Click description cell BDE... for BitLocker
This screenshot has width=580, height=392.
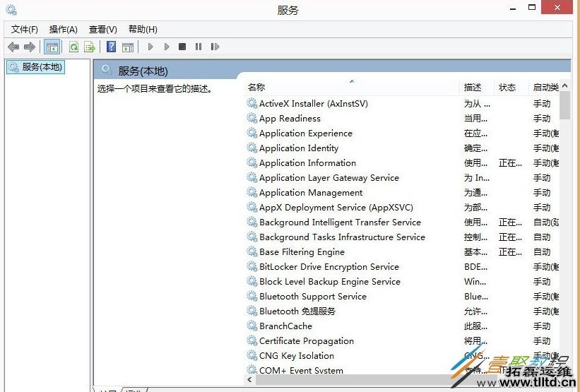pos(475,267)
